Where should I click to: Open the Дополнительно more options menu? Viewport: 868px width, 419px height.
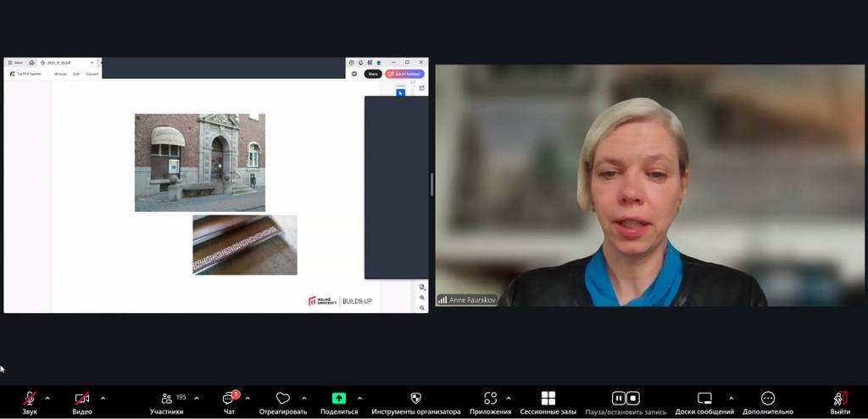point(767,399)
